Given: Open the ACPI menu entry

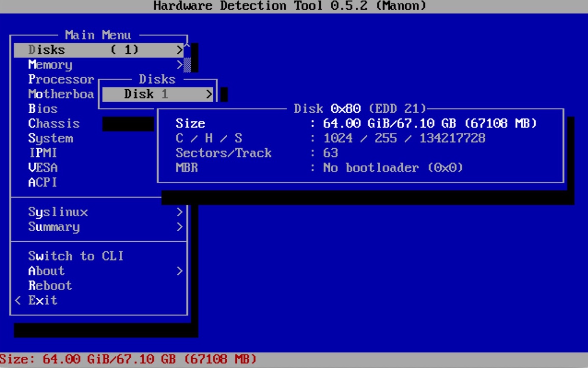Looking at the screenshot, I should pyautogui.click(x=42, y=183).
